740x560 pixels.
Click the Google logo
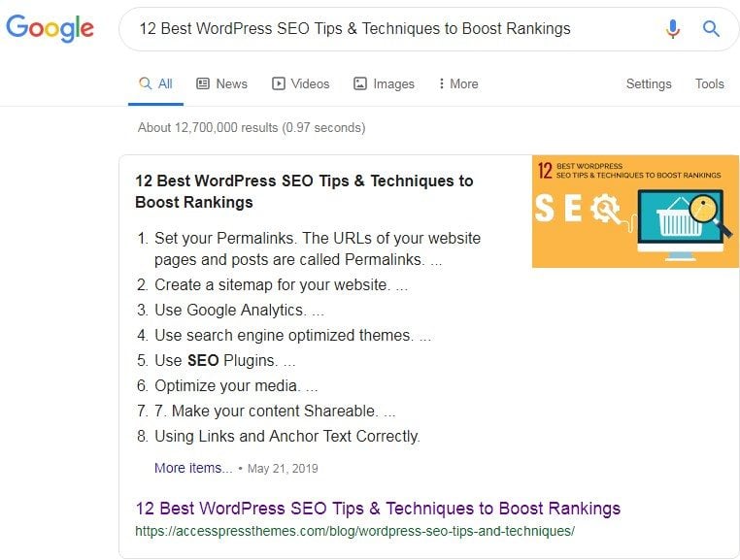[x=50, y=28]
